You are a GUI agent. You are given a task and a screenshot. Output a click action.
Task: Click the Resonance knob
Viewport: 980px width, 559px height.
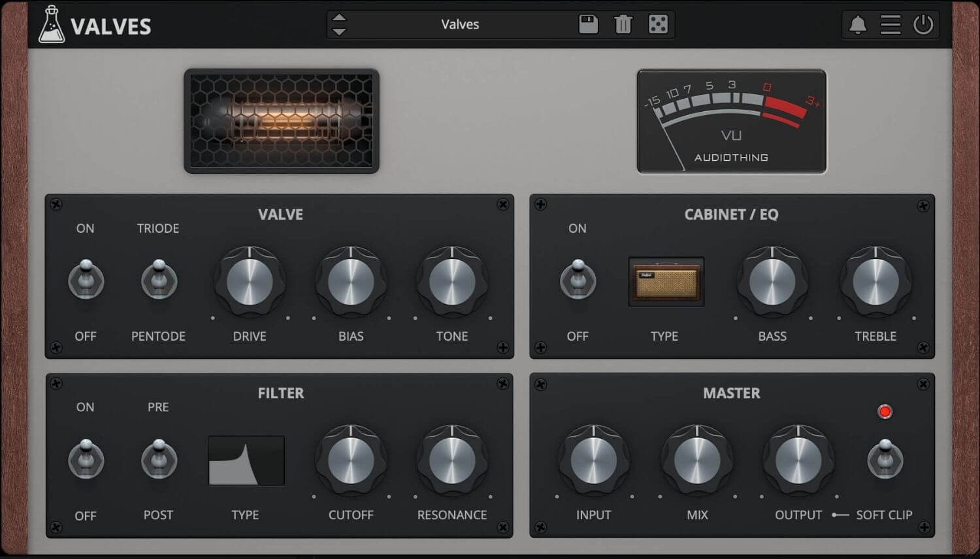[x=452, y=460]
